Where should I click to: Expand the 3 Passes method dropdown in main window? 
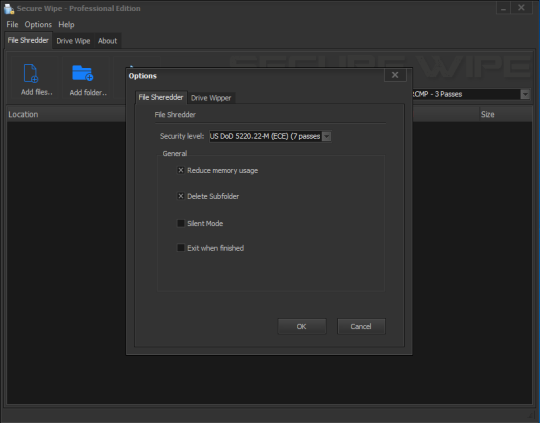[x=525, y=94]
